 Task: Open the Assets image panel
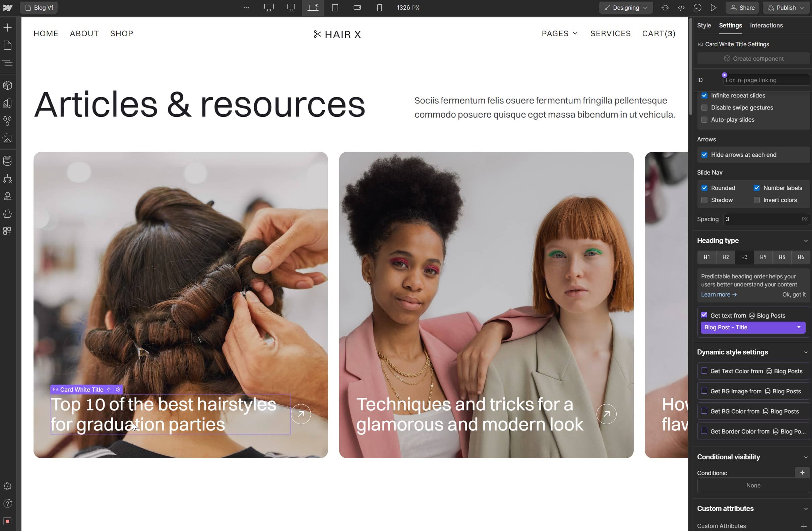tap(7, 138)
